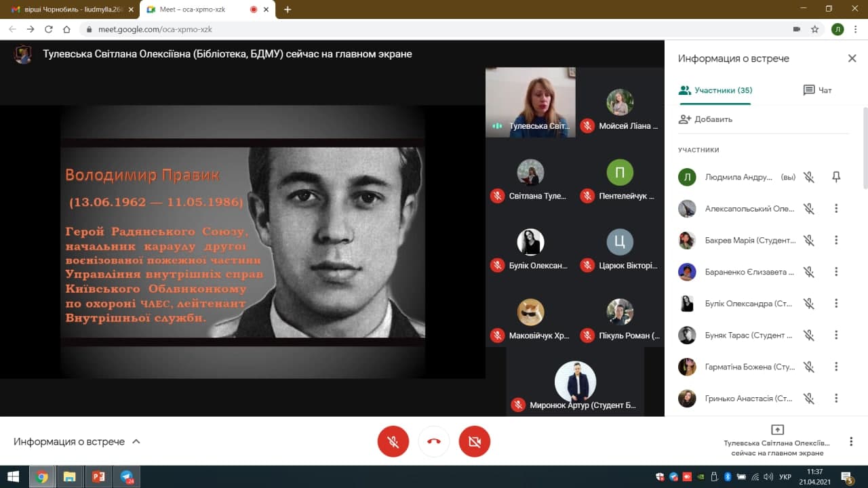
Task: Open new browser tab
Action: (288, 9)
